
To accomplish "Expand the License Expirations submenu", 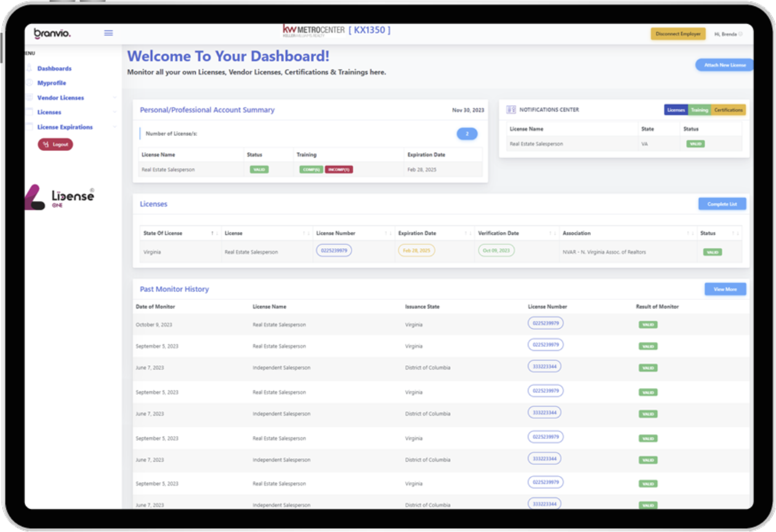I will tap(115, 127).
